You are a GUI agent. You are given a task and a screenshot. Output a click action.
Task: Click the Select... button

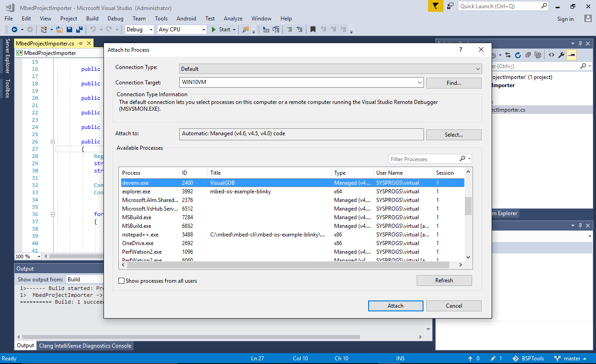coord(453,135)
